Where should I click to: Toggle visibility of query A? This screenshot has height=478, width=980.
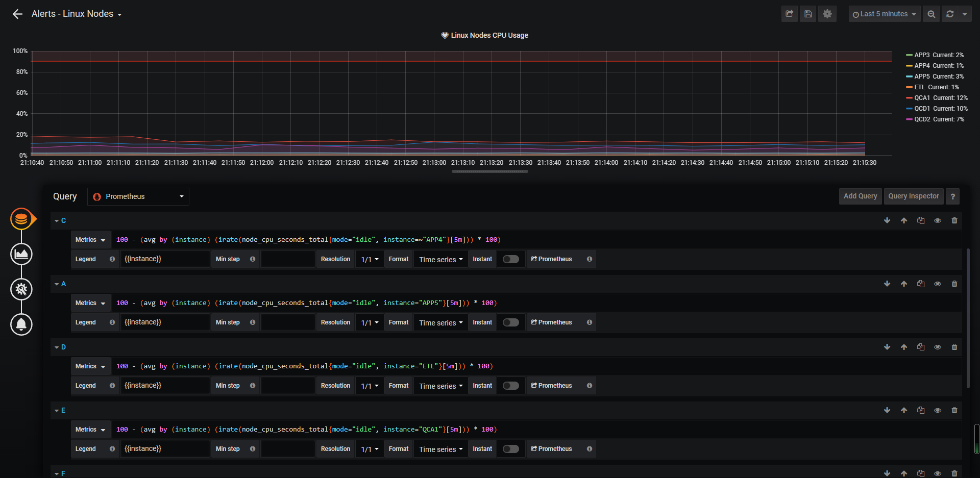tap(938, 284)
